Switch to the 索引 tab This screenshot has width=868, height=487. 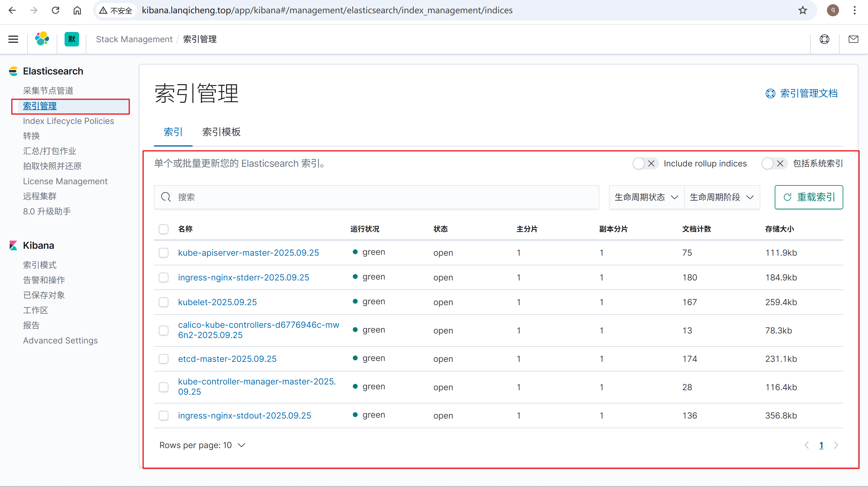(173, 132)
